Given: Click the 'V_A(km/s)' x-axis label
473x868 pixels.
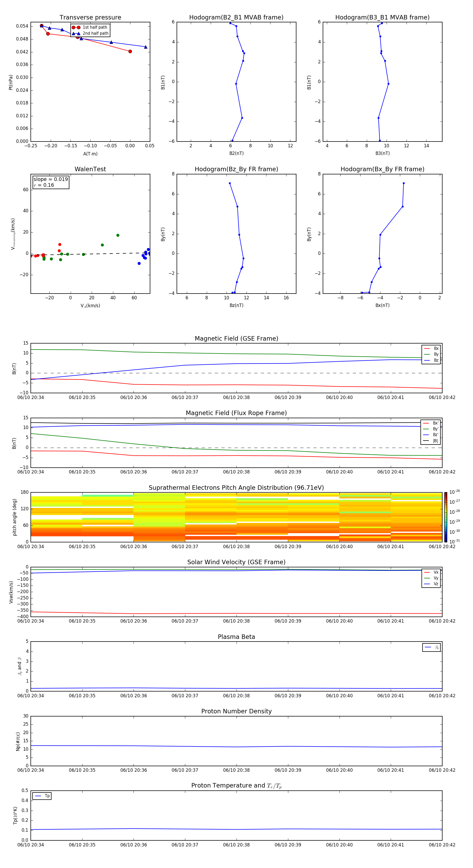Looking at the screenshot, I should coord(90,306).
